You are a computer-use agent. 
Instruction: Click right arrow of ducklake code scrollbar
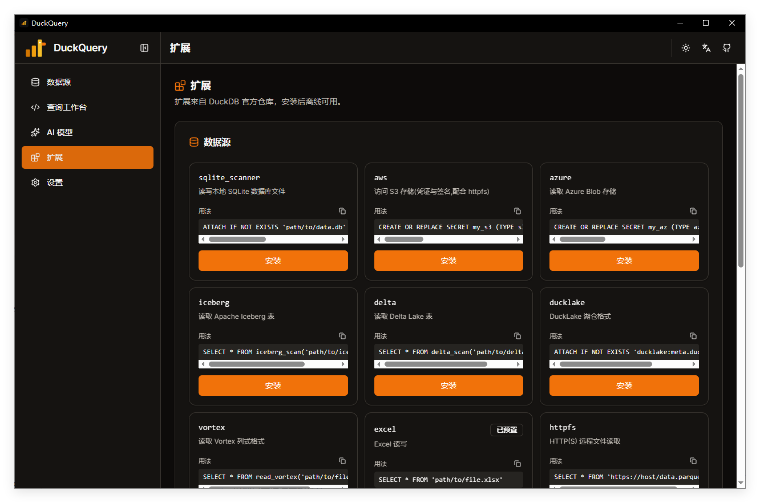[x=694, y=364]
